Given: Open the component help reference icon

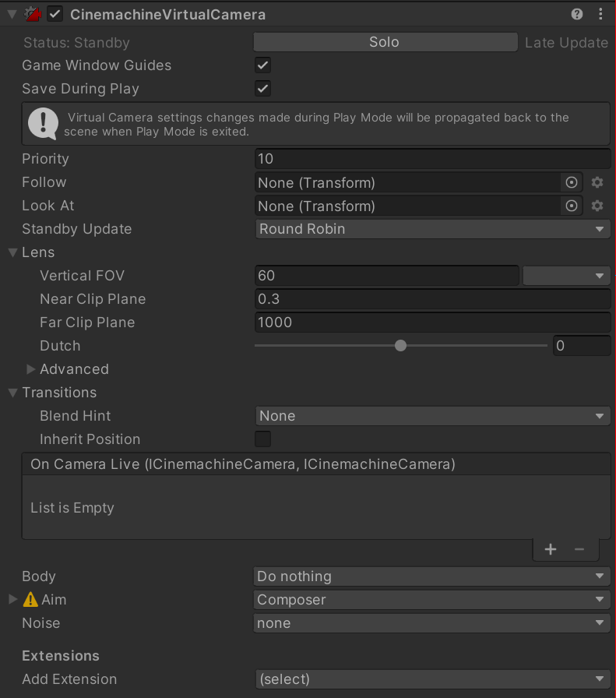Looking at the screenshot, I should coord(577,14).
